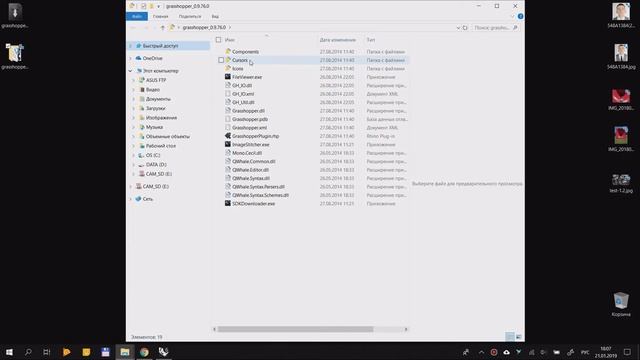Collapse the 'Этот компьютер' tree node
Image resolution: width=640 pixels, height=360 pixels.
[x=131, y=71]
